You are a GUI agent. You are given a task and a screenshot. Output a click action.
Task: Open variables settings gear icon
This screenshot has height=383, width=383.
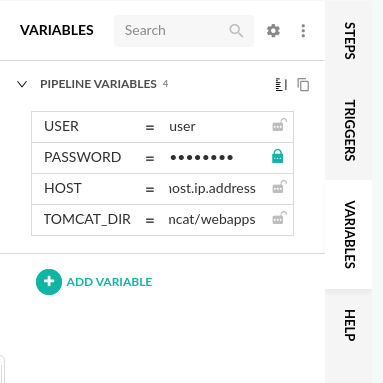coord(273,31)
